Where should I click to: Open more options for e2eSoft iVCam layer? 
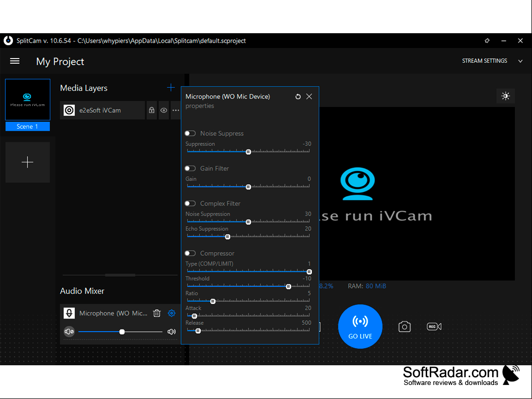coord(175,111)
